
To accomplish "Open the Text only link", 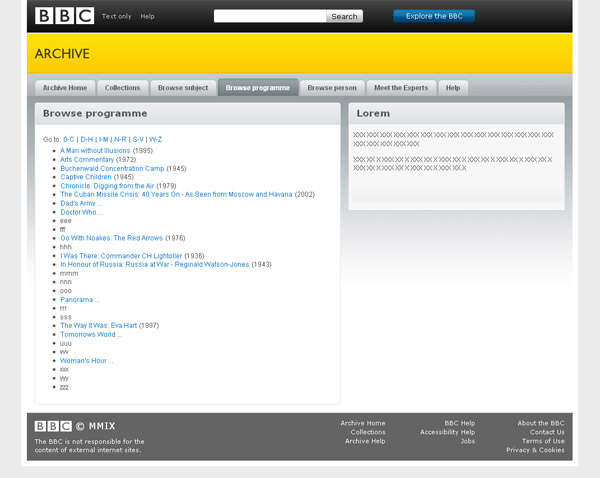I will [x=116, y=16].
